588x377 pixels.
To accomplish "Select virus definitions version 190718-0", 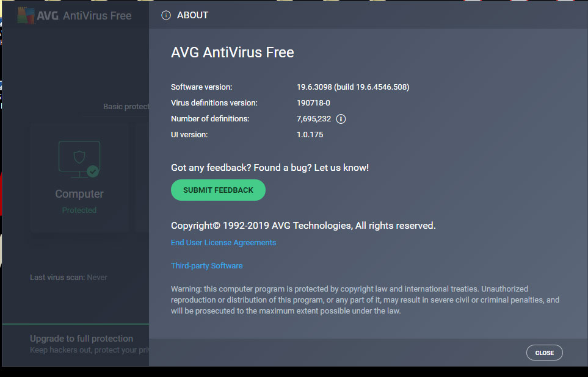I will click(x=313, y=102).
